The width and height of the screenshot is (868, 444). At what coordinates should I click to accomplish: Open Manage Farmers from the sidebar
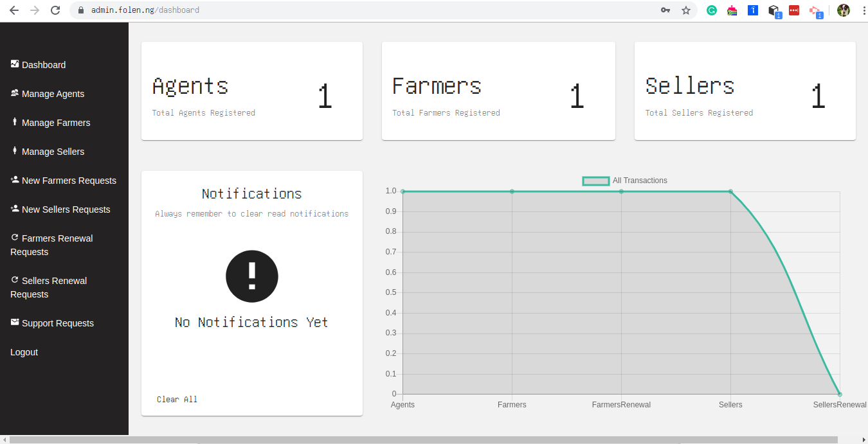point(55,123)
